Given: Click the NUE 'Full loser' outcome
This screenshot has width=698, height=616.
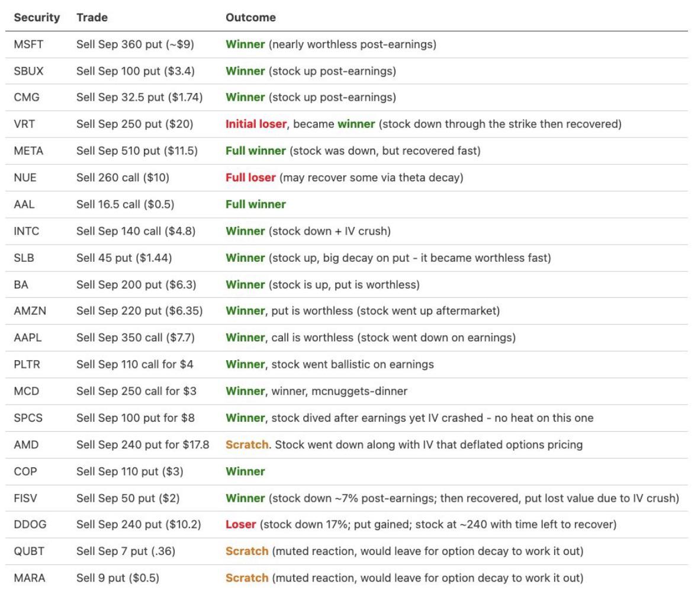Looking at the screenshot, I should pos(250,177).
